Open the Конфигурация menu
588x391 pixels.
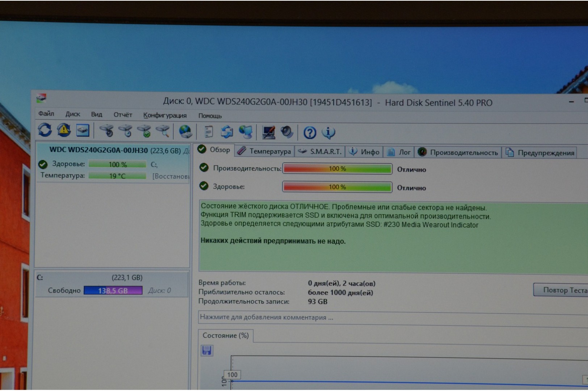coord(165,115)
